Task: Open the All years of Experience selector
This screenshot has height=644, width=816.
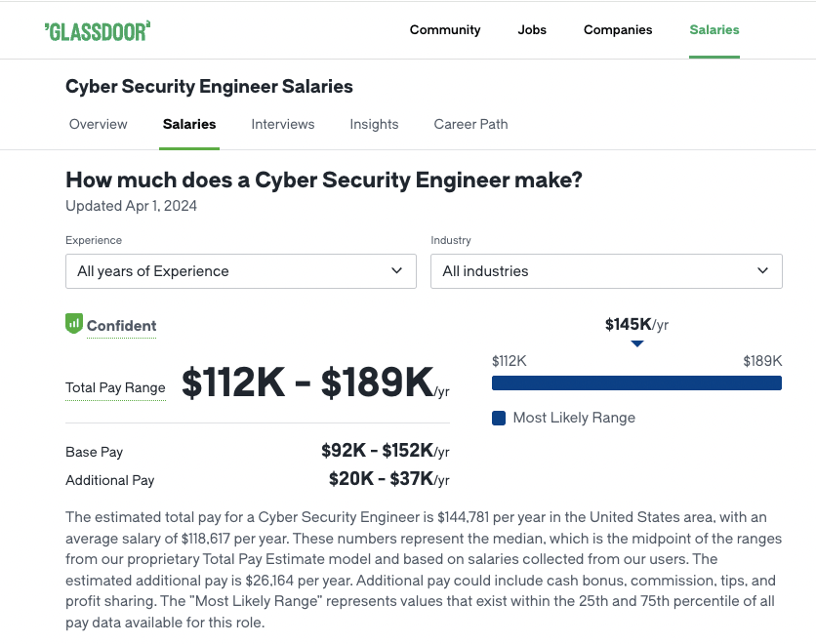Action: tap(241, 271)
